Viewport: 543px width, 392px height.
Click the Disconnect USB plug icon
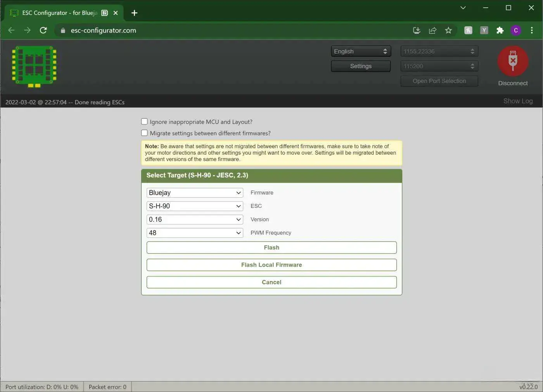513,61
